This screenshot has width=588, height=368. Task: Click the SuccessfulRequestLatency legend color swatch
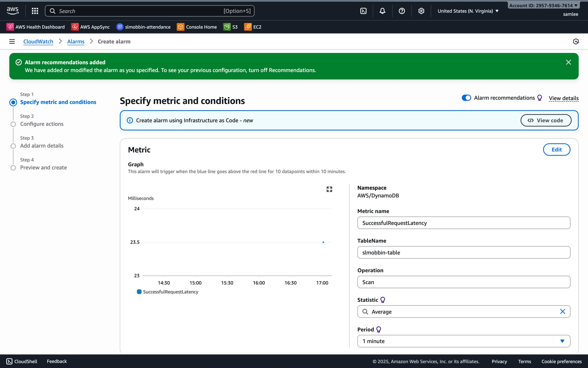click(139, 292)
